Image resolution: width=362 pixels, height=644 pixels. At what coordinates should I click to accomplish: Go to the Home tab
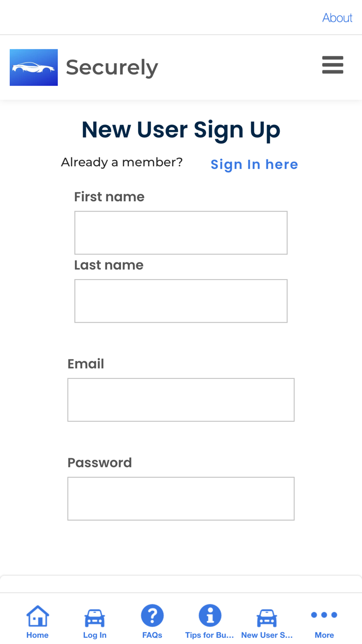tap(37, 622)
